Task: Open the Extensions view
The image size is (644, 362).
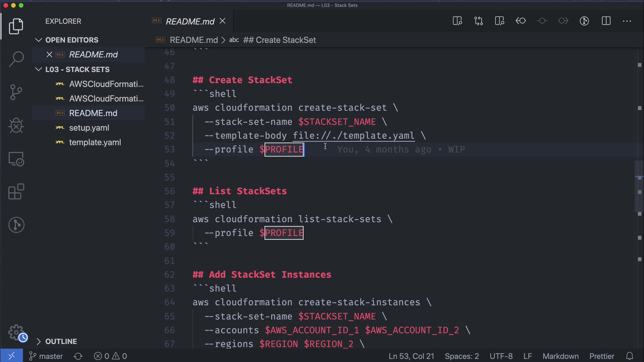Action: tap(16, 192)
